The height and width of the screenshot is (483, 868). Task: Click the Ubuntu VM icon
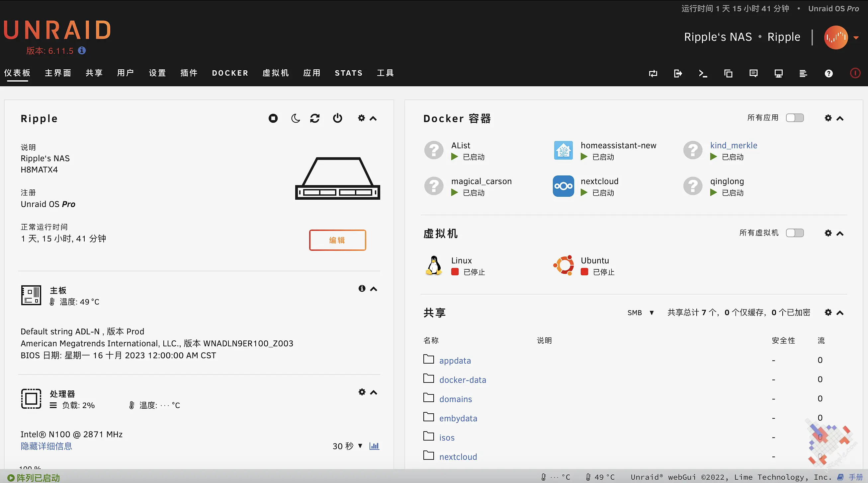[x=564, y=266]
